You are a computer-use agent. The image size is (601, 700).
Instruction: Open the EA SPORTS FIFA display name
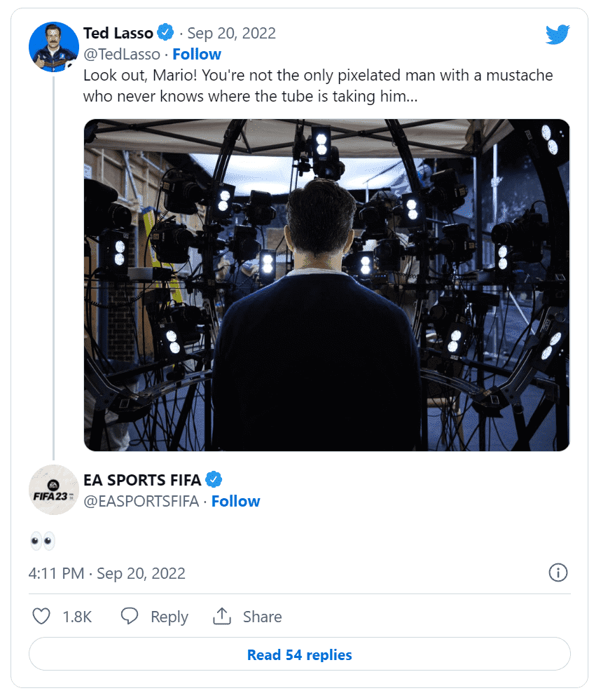(x=142, y=480)
